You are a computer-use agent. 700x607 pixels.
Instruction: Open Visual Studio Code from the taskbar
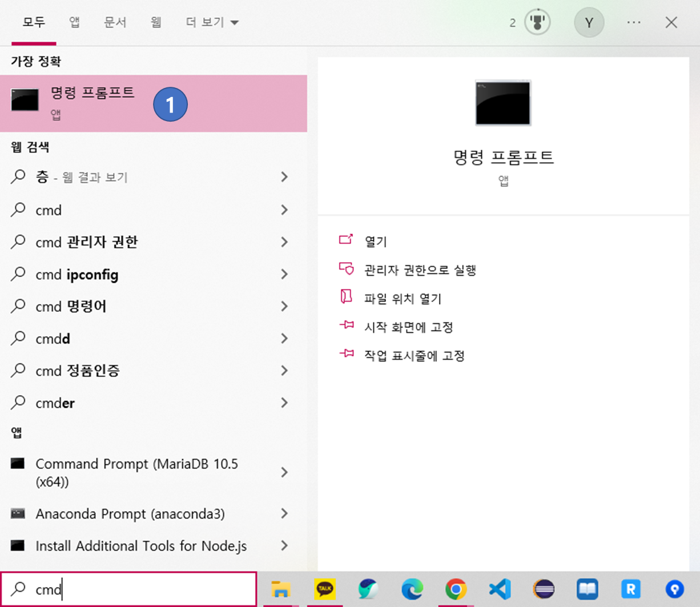500,589
